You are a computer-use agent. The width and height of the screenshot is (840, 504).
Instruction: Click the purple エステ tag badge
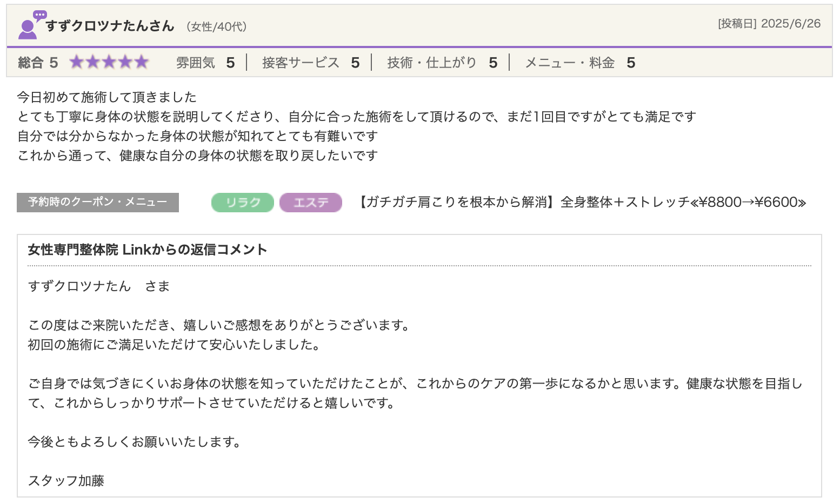tap(311, 203)
